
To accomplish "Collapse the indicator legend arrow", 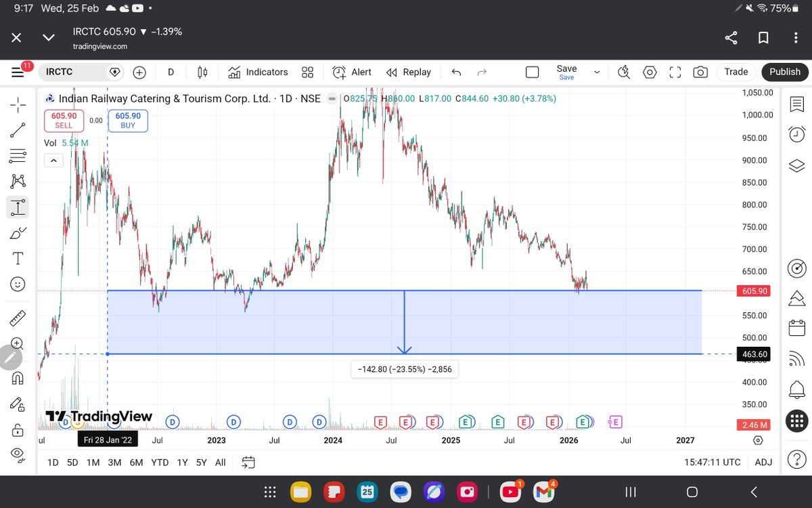I will pyautogui.click(x=53, y=161).
